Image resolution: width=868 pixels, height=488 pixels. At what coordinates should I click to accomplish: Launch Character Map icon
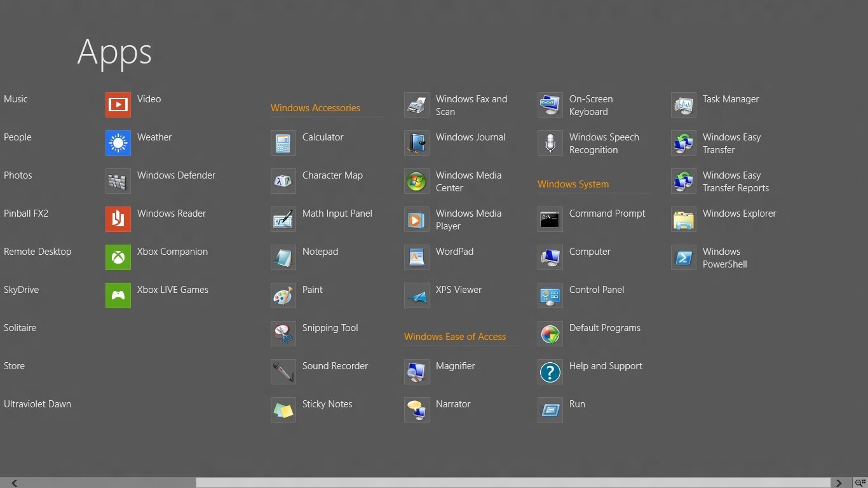[x=283, y=181]
